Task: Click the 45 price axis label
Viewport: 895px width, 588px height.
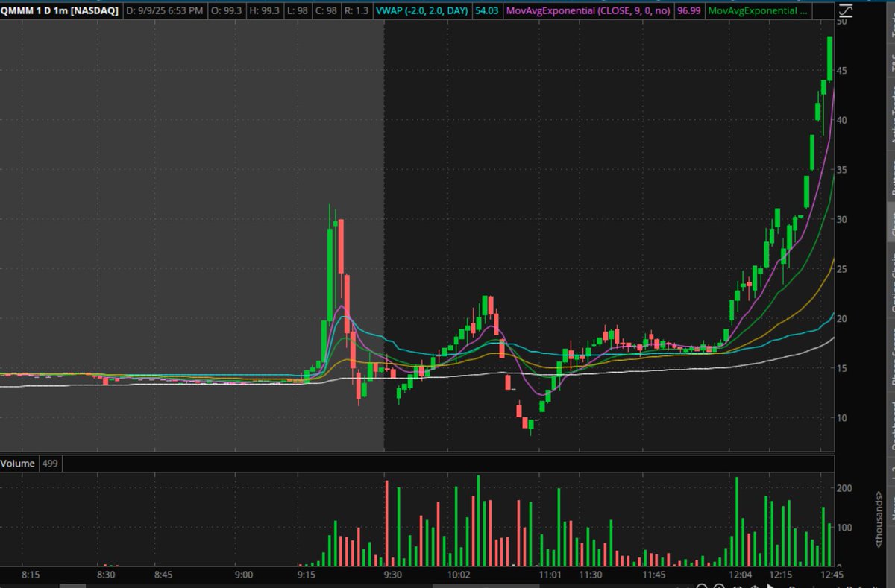Action: (841, 71)
